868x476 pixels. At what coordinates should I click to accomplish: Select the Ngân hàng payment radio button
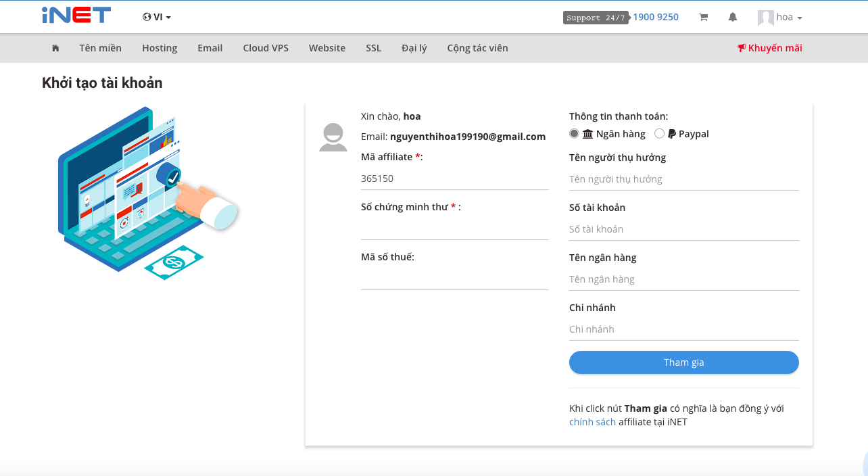click(x=574, y=133)
